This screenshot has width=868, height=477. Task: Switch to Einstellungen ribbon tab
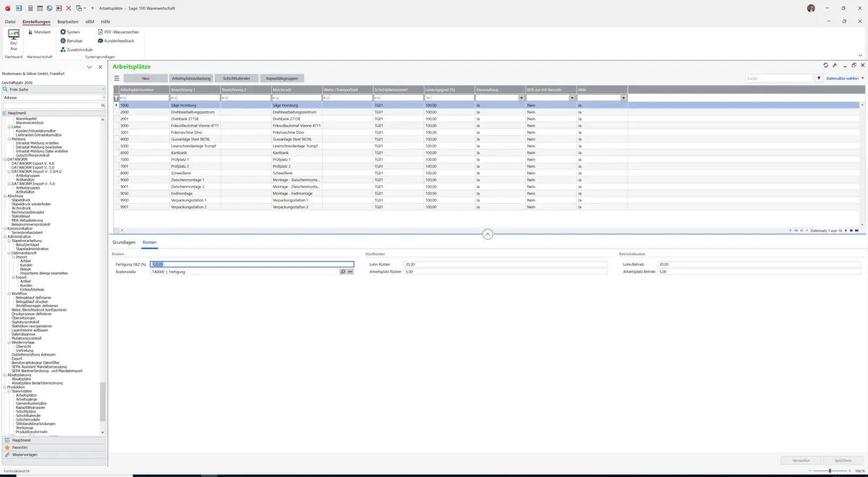36,22
